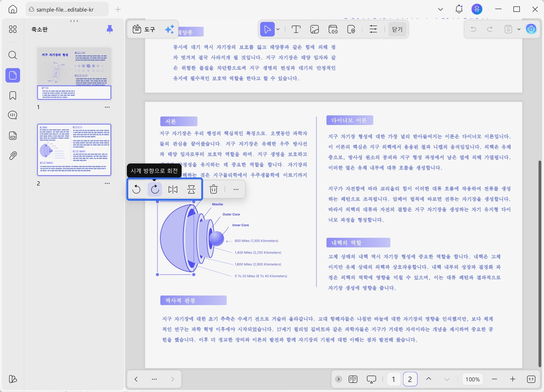Select the Earth core diagram image
This screenshot has width=544, height=392.
[176, 238]
